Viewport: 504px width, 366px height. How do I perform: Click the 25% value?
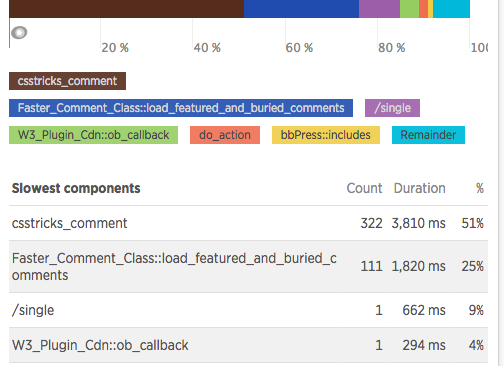tap(473, 266)
